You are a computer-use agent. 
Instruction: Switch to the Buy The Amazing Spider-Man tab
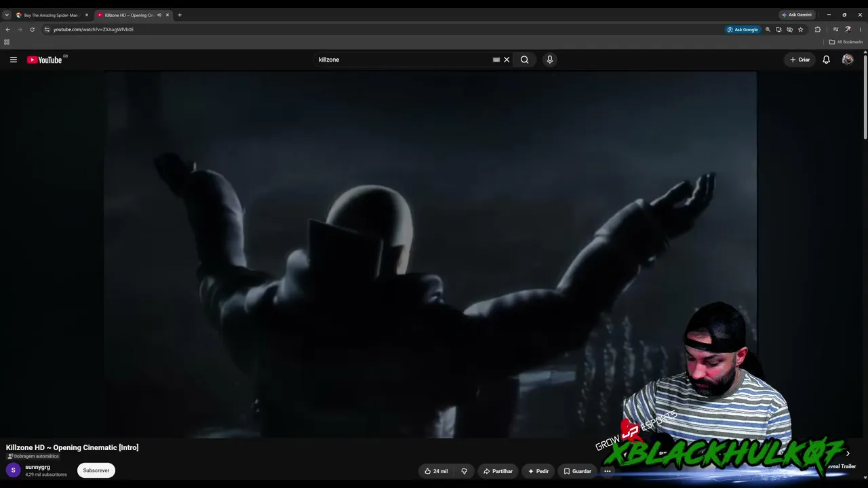pyautogui.click(x=51, y=15)
